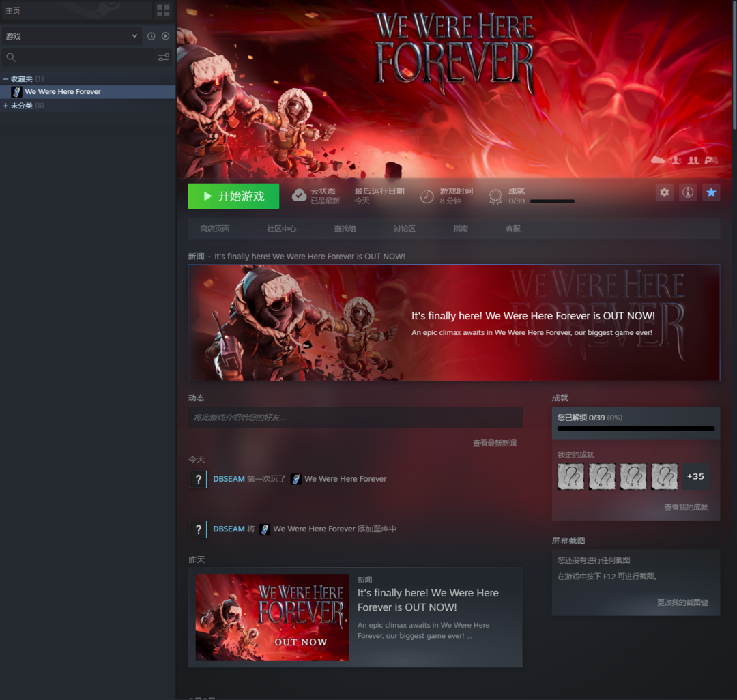Viewport: 737px width, 700px height.
Task: Click the cloud save icon on banner
Action: (658, 160)
